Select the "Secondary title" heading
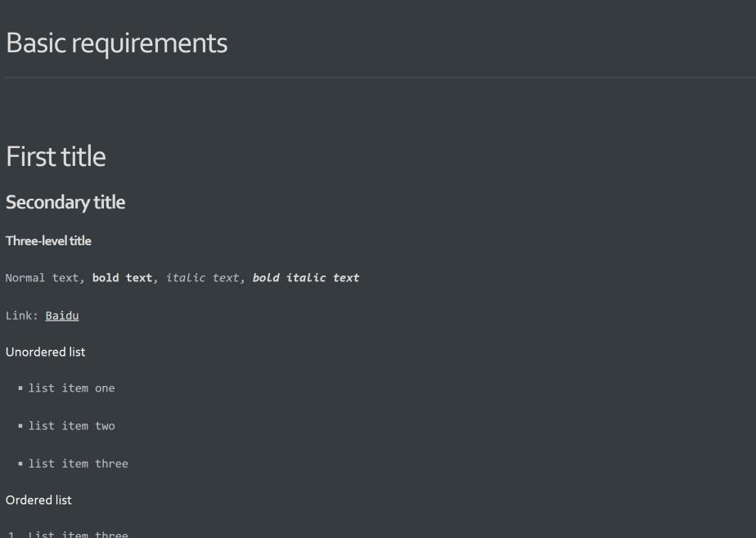The image size is (756, 538). coord(65,202)
